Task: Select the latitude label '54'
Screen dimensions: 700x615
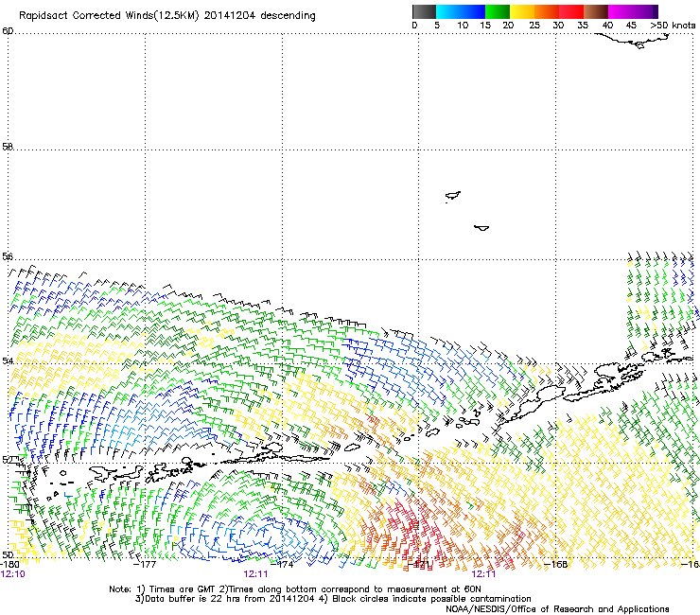Action: tap(8, 360)
